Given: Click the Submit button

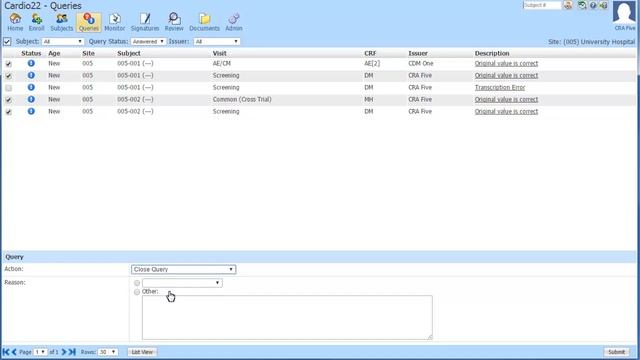Looking at the screenshot, I should click(616, 352).
